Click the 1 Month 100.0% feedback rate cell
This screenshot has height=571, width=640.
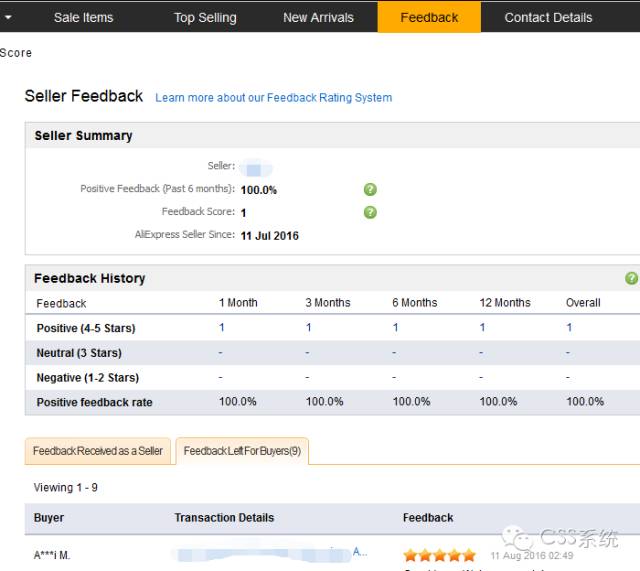click(x=238, y=402)
